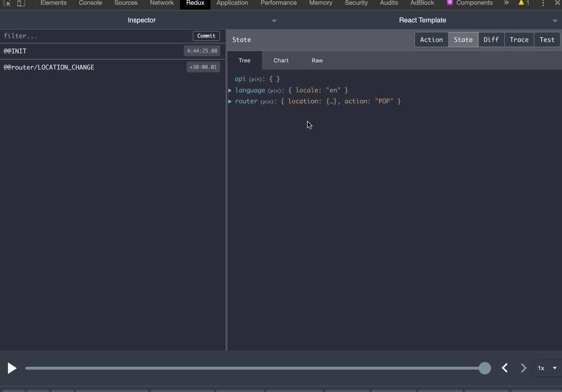Image resolution: width=562 pixels, height=392 pixels.
Task: Open the Inspector monitor dropdown
Action: pyautogui.click(x=274, y=21)
